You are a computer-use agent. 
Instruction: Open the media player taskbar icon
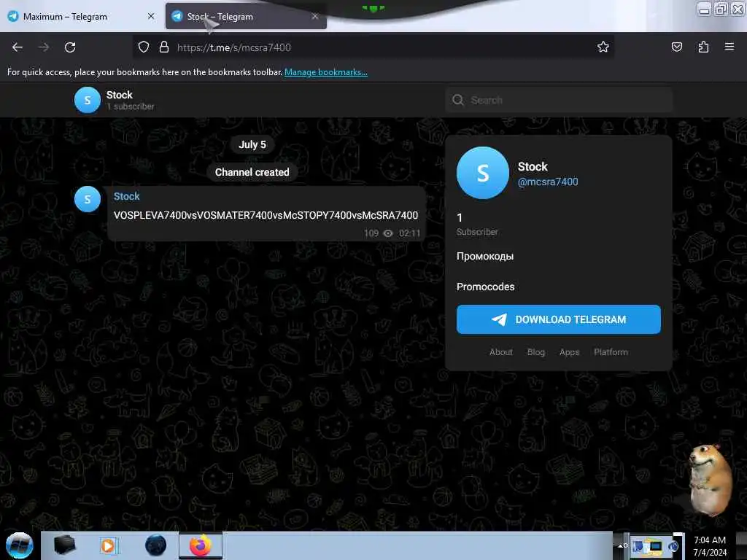(108, 545)
